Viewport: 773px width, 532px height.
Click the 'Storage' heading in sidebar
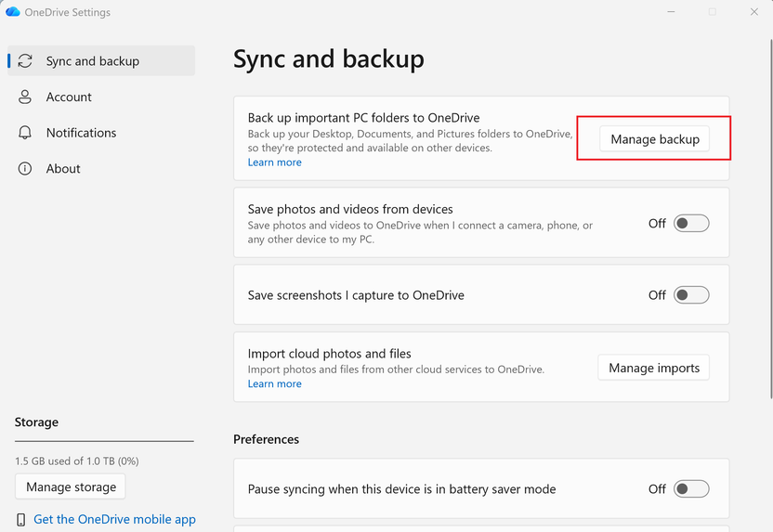pyautogui.click(x=36, y=422)
